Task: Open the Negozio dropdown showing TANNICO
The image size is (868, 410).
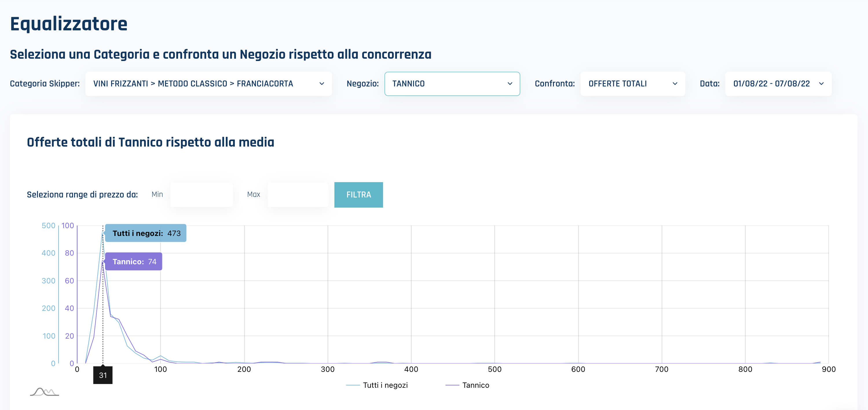Action: (452, 84)
